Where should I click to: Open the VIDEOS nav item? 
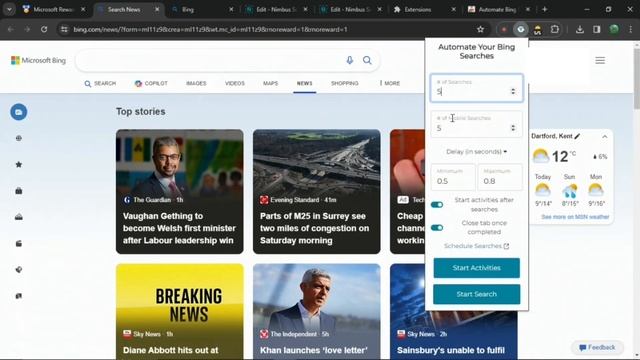[x=235, y=83]
